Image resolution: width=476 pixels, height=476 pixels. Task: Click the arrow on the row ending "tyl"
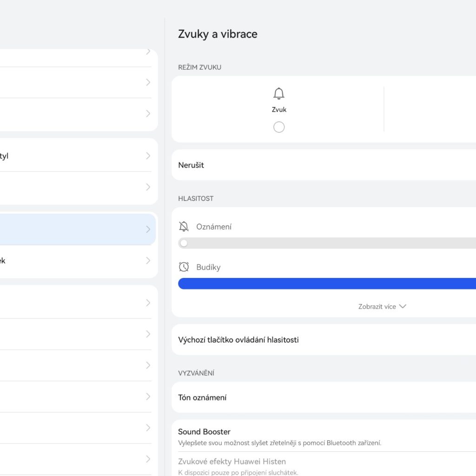(148, 156)
